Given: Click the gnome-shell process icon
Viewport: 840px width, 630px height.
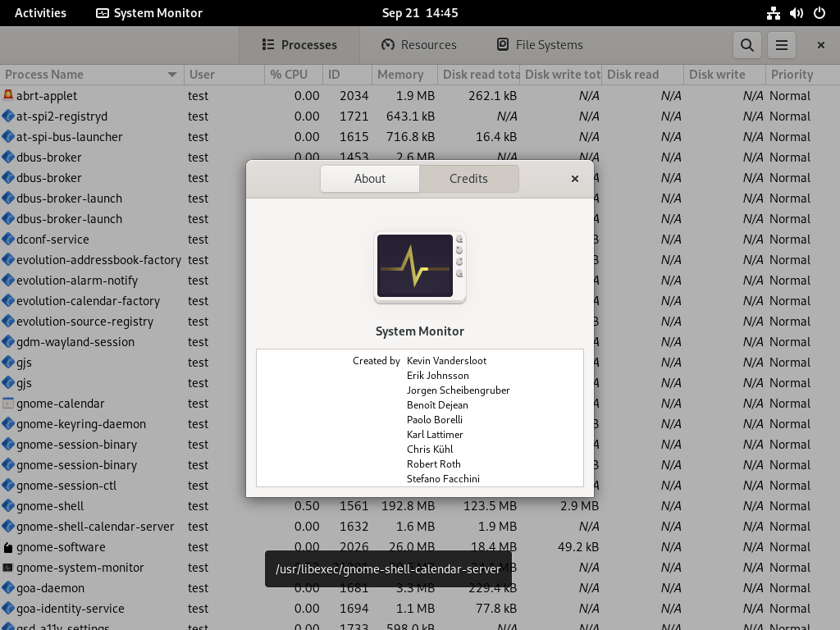Looking at the screenshot, I should 8,505.
